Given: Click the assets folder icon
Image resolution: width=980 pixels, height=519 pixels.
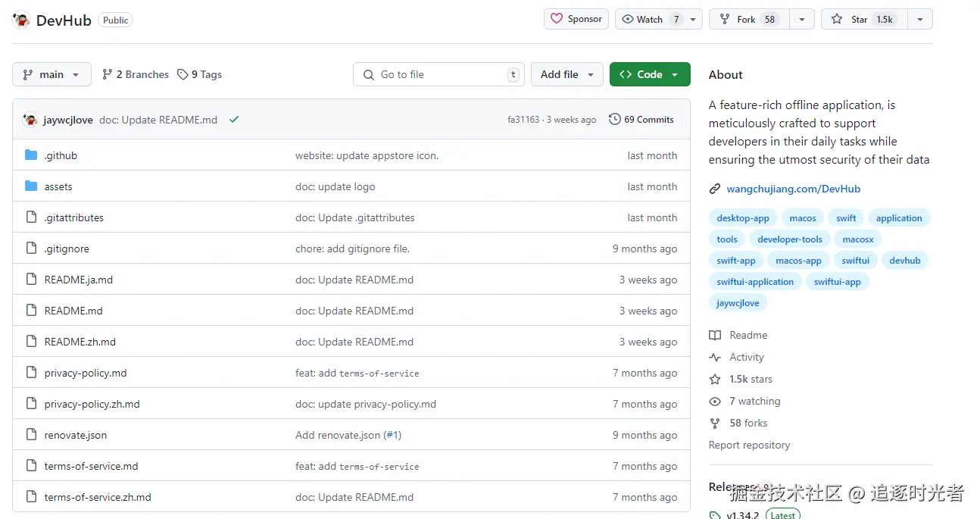Looking at the screenshot, I should (31, 186).
